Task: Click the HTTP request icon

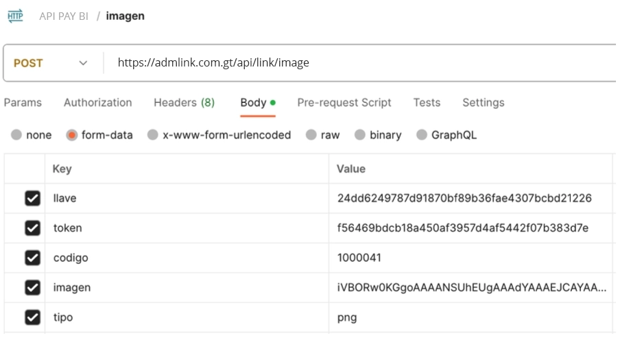Action: coord(15,16)
